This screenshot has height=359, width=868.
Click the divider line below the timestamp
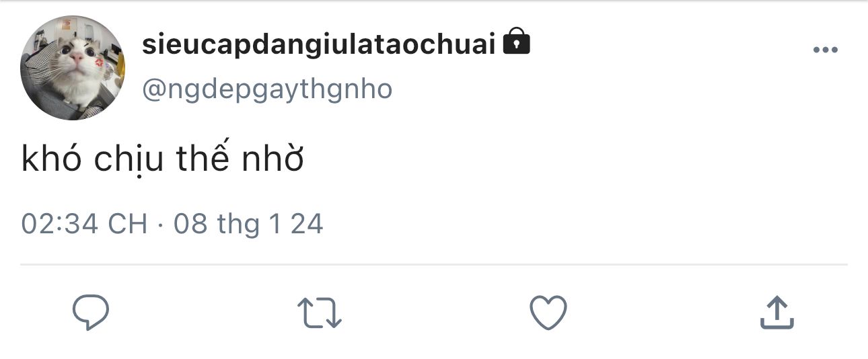(x=434, y=264)
